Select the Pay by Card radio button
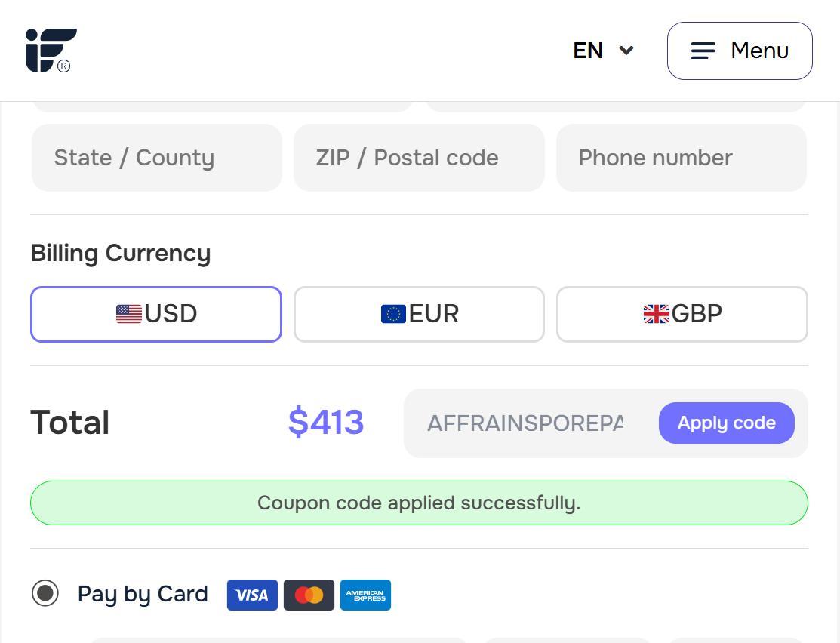The image size is (840, 643). [45, 593]
